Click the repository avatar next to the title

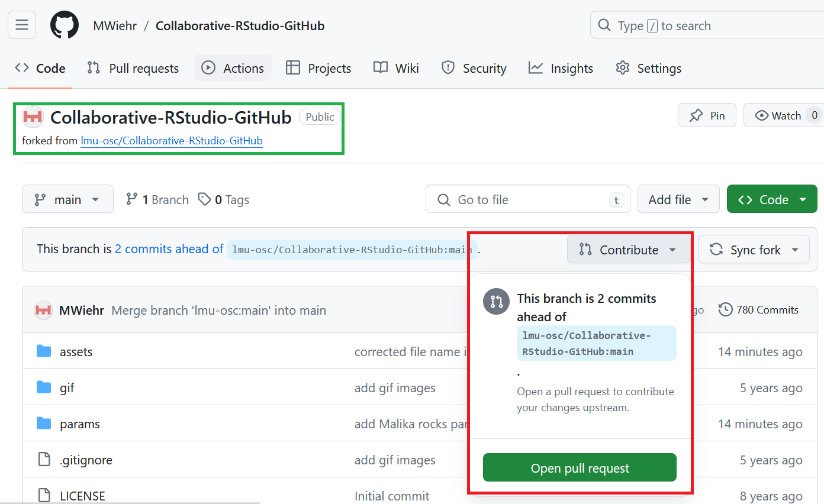(x=33, y=117)
